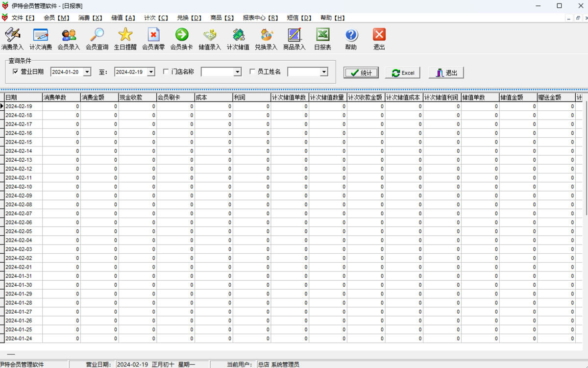
Task: Select the 2024-02-01 row date cell
Action: (24, 267)
